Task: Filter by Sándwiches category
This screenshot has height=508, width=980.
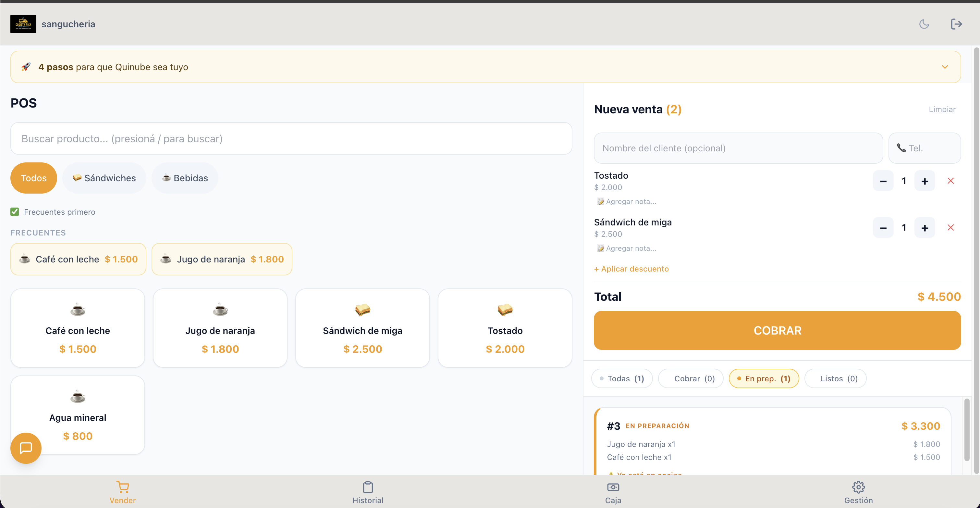Action: (x=104, y=178)
